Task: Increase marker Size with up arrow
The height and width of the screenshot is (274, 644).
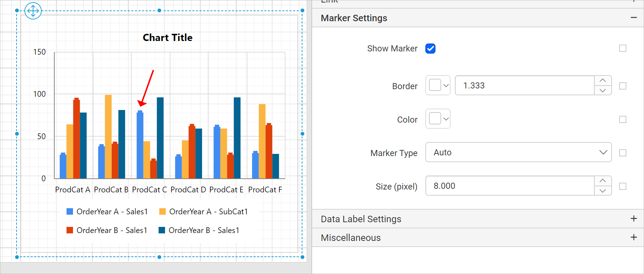Action: pyautogui.click(x=603, y=181)
